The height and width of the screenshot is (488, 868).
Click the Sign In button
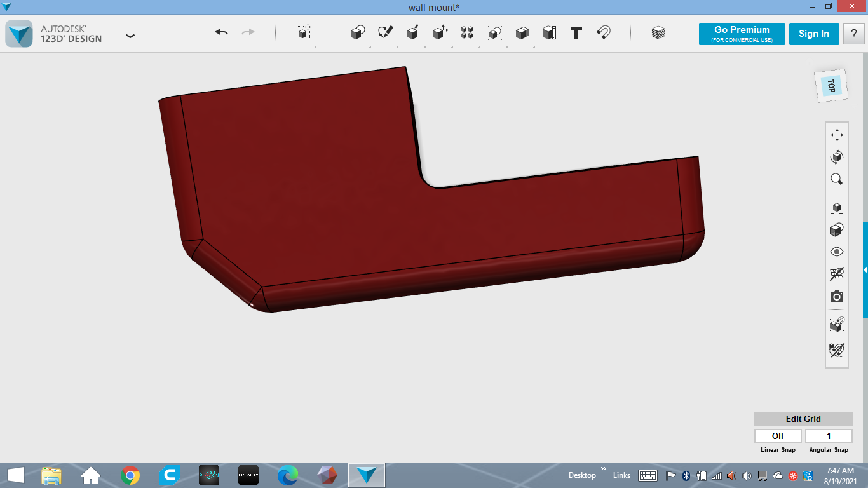click(x=814, y=34)
